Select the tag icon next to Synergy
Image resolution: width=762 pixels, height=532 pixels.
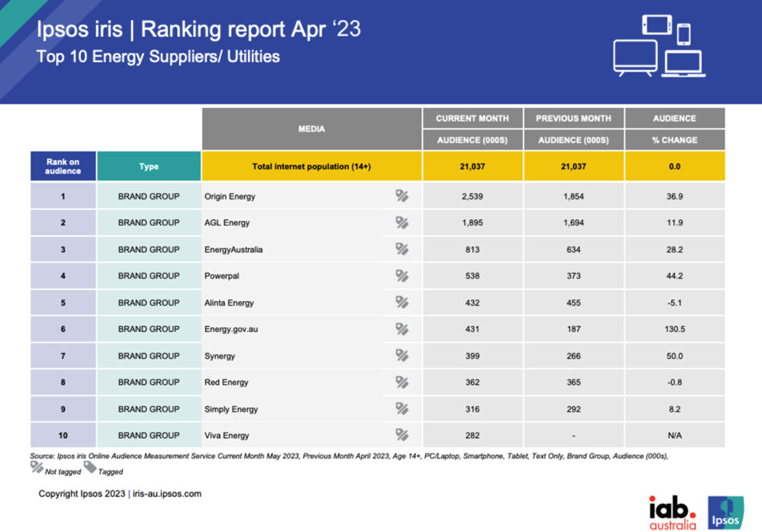pos(402,355)
